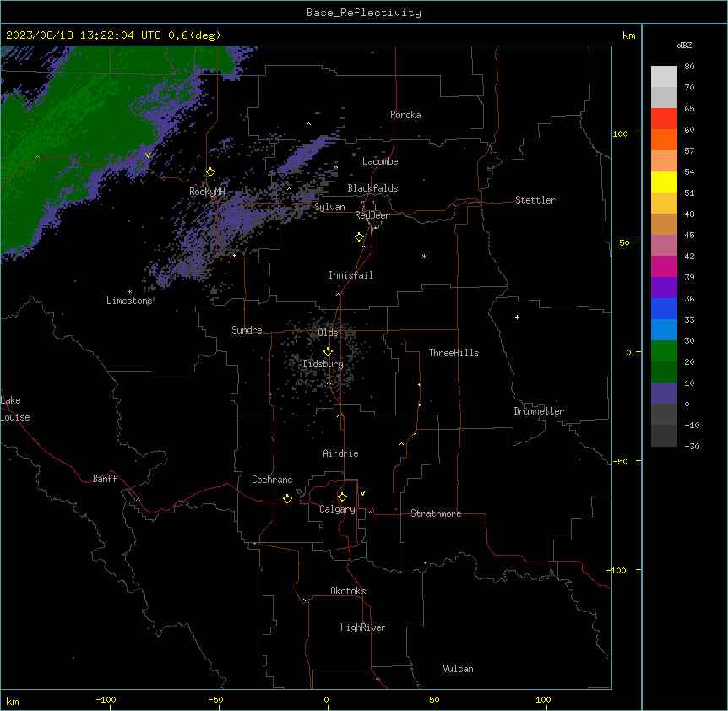Click the Drumheller label
The width and height of the screenshot is (728, 711).
pyautogui.click(x=539, y=411)
